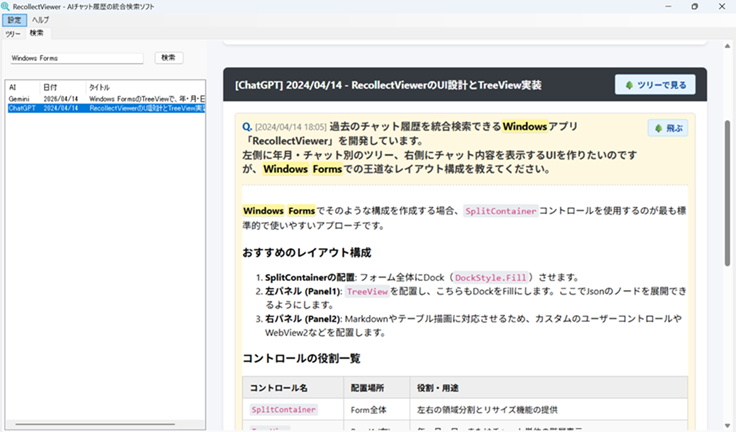Switch to the ツリー tab
The width and height of the screenshot is (736, 432).
[13, 32]
